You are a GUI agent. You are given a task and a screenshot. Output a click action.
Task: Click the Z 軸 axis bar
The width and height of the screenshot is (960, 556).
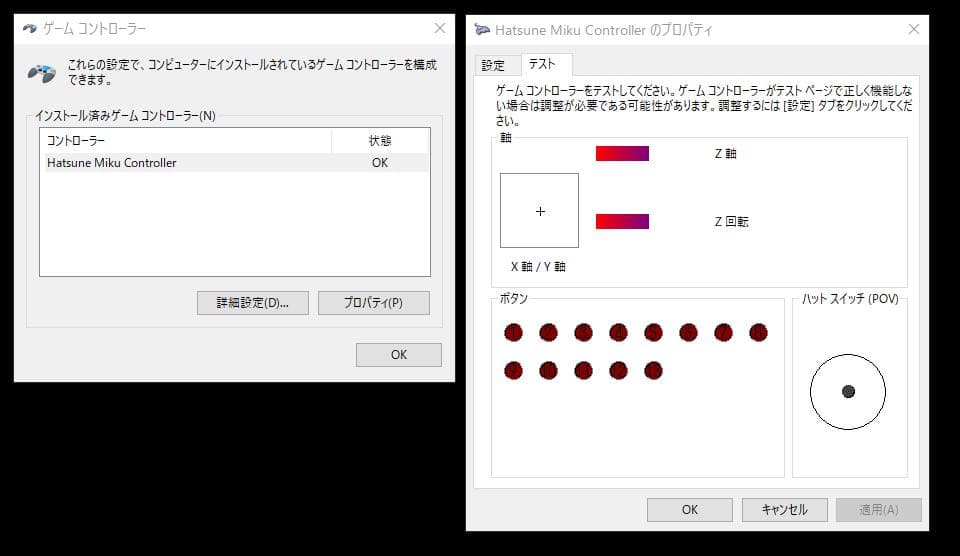622,153
